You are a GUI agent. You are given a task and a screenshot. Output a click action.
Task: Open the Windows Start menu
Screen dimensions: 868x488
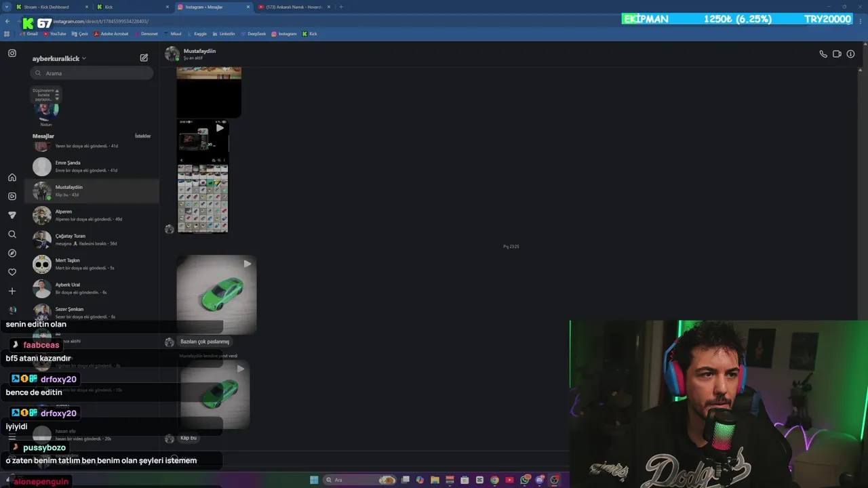coord(314,480)
